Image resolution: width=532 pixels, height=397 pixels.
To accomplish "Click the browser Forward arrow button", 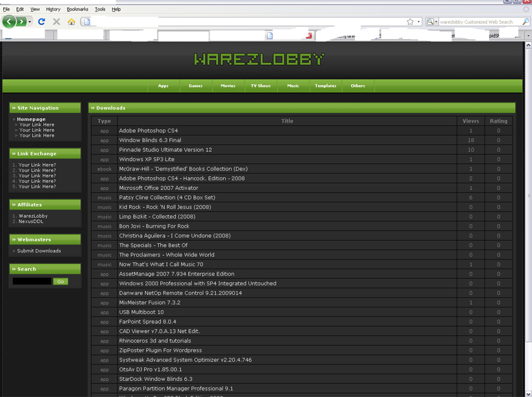I will [x=21, y=22].
